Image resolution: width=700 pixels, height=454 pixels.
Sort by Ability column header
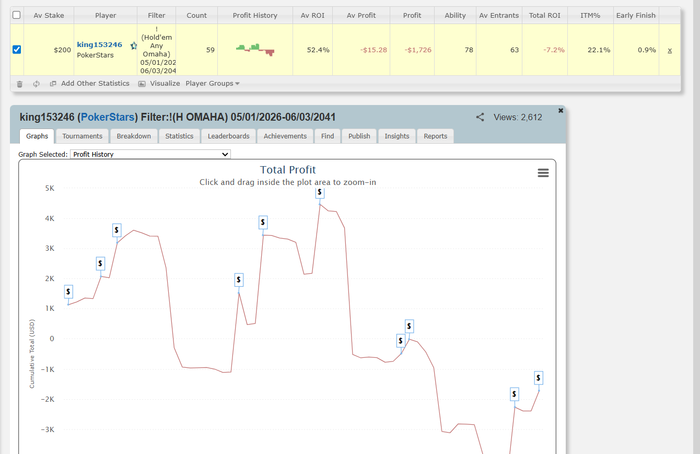455,15
